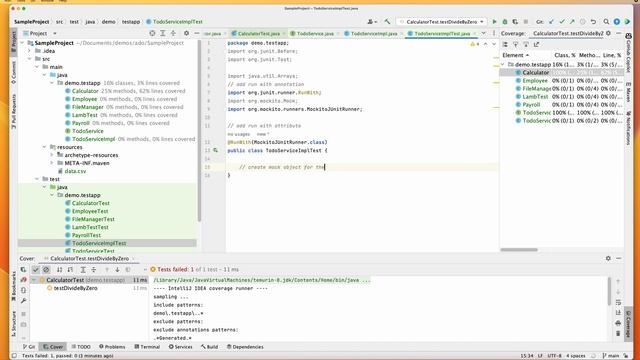Open the Build tool window tab
This screenshot has height=360, width=640.
pyautogui.click(x=209, y=347)
